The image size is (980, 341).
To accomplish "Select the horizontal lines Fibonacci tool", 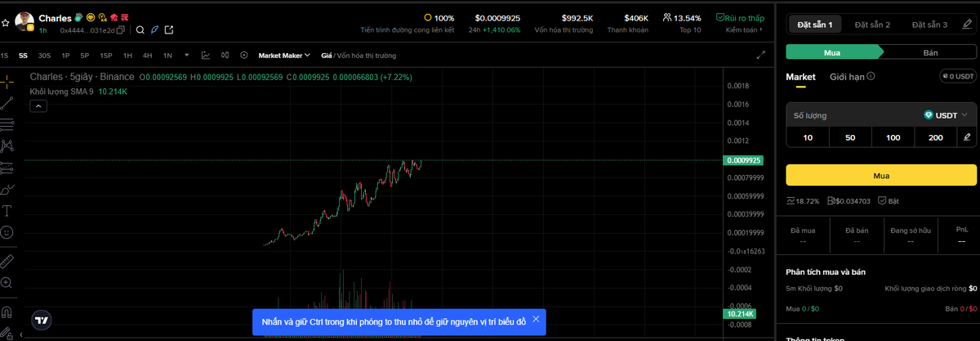I will [x=7, y=125].
